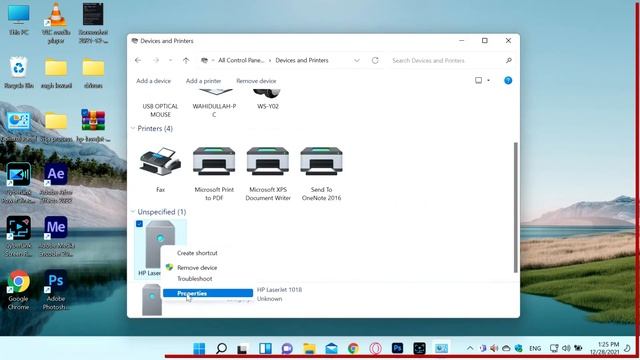The width and height of the screenshot is (640, 360).
Task: Open File Explorer from taskbar
Action: tap(309, 349)
